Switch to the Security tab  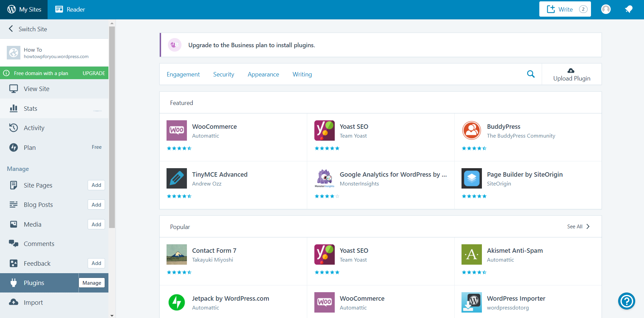click(224, 74)
